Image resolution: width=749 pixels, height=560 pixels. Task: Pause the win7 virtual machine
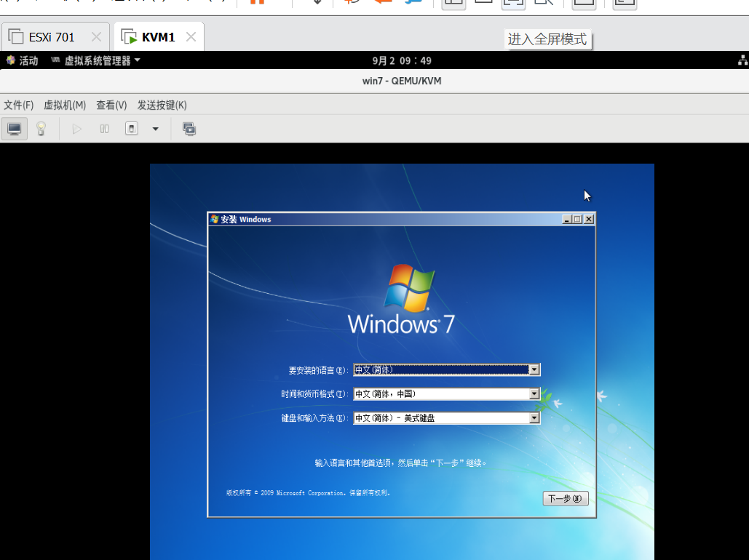pos(104,129)
